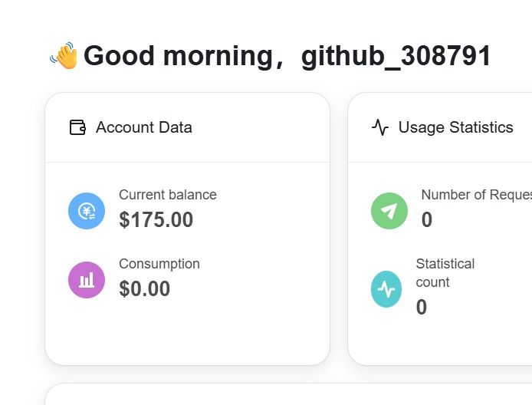Click the teal pulse Statistical count icon
The height and width of the screenshot is (405, 532).
386,289
